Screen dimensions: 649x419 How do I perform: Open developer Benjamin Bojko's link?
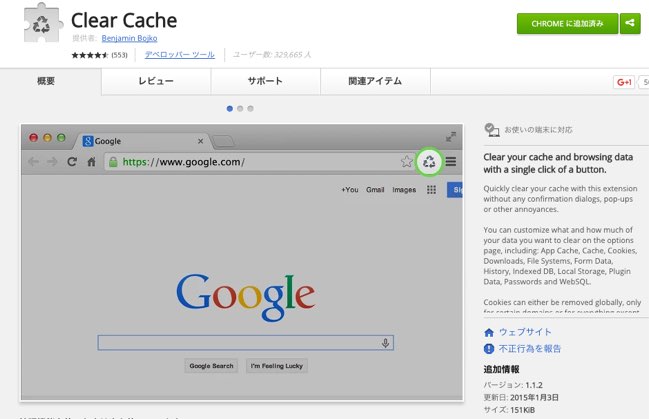click(x=129, y=38)
